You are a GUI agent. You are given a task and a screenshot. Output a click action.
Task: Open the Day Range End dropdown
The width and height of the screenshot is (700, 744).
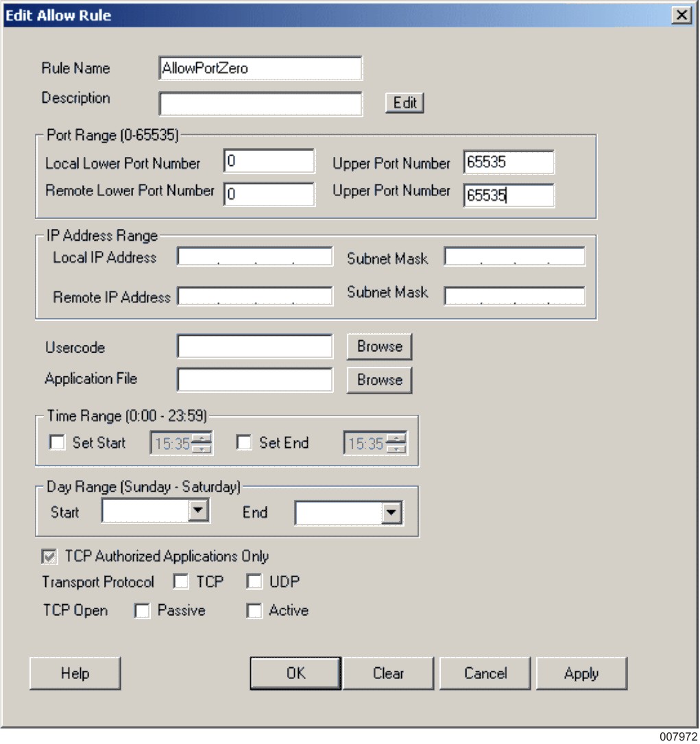coord(391,513)
